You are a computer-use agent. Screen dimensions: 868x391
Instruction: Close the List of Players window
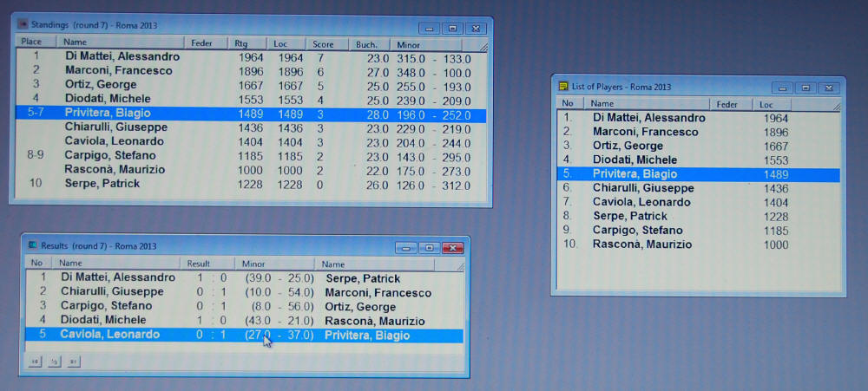coord(829,88)
